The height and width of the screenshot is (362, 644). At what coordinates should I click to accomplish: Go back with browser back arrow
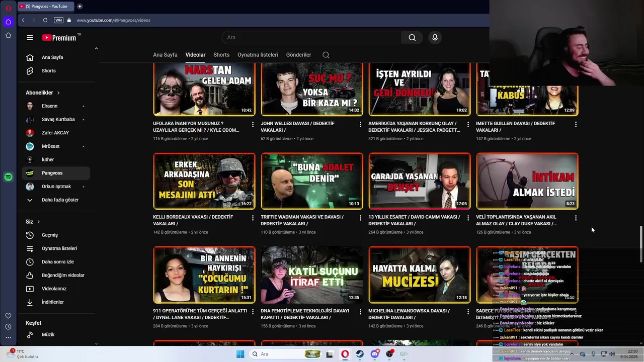pyautogui.click(x=23, y=20)
